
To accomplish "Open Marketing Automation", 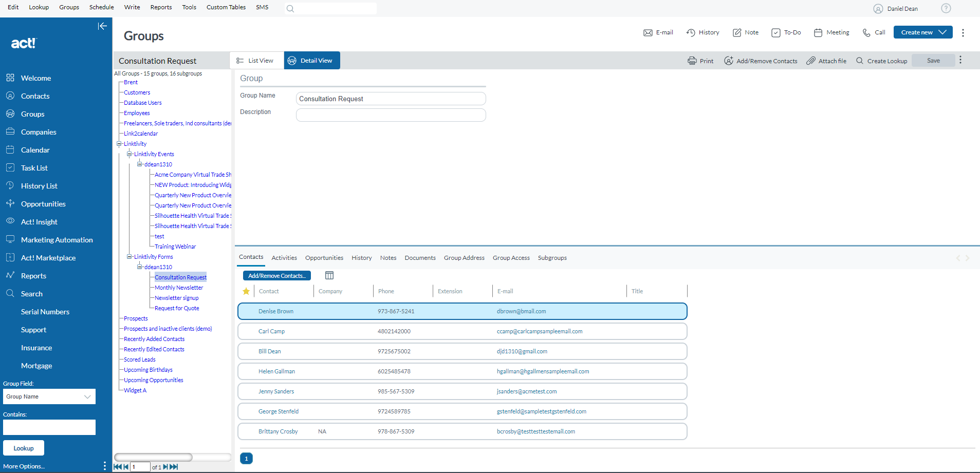I will point(57,239).
